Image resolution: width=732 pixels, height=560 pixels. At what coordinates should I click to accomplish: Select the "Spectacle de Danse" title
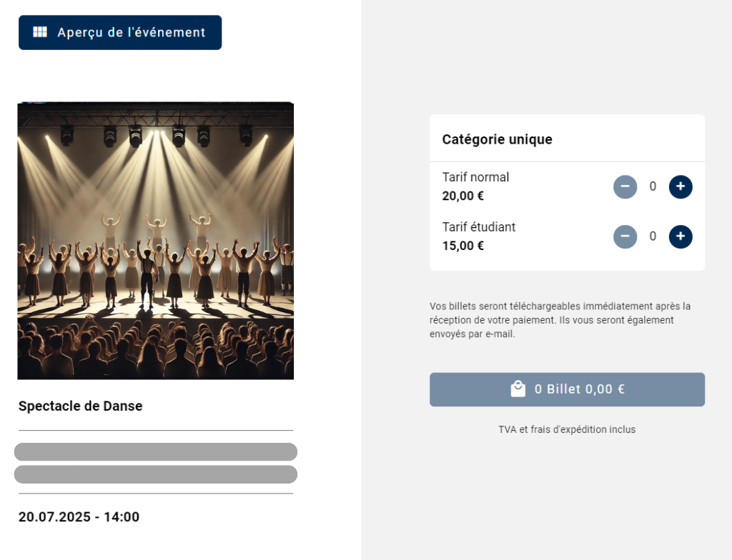[81, 406]
